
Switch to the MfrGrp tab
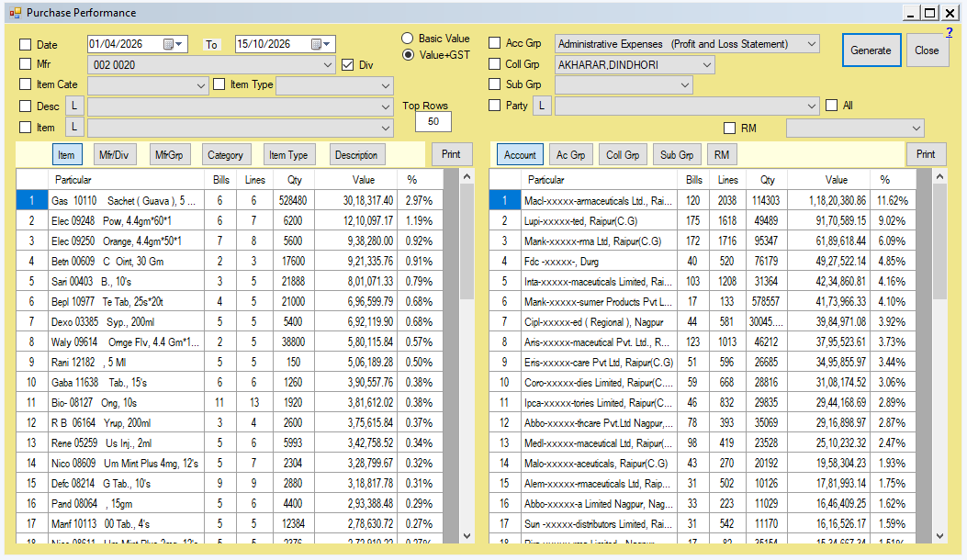coord(169,155)
